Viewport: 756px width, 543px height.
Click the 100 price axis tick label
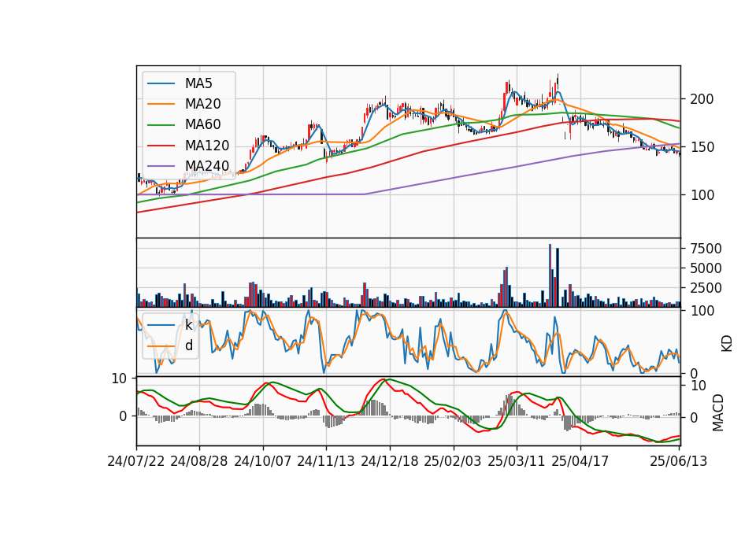point(702,196)
